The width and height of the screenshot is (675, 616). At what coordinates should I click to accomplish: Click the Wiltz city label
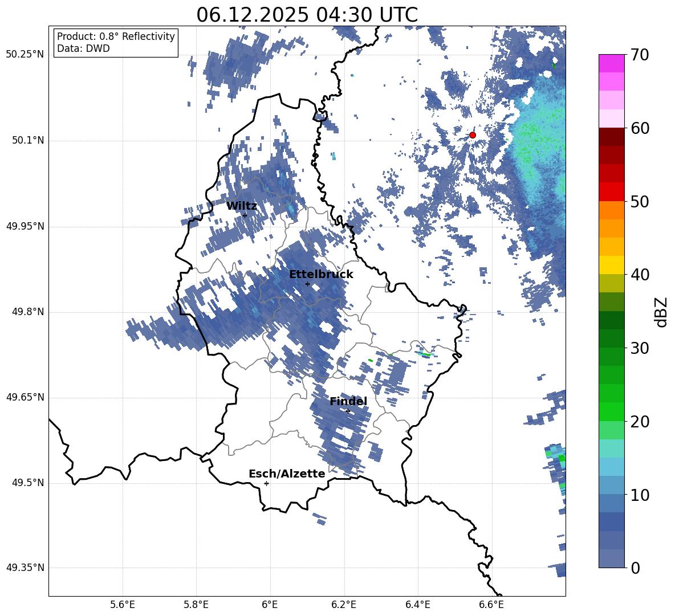click(x=242, y=206)
